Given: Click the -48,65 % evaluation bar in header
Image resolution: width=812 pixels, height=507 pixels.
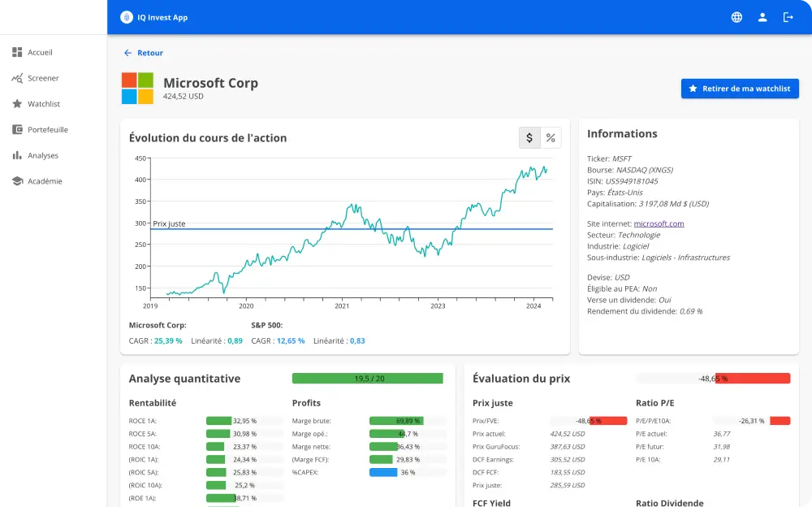Looking at the screenshot, I should click(x=713, y=379).
